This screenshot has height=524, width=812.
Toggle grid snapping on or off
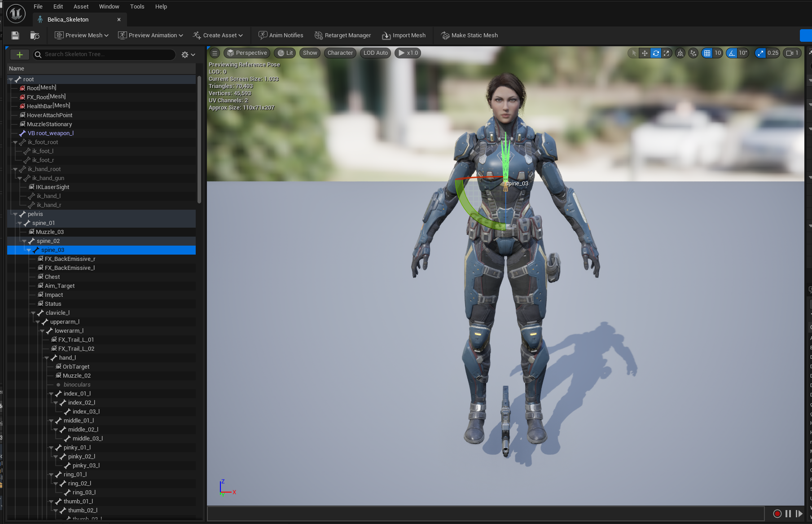(x=707, y=53)
